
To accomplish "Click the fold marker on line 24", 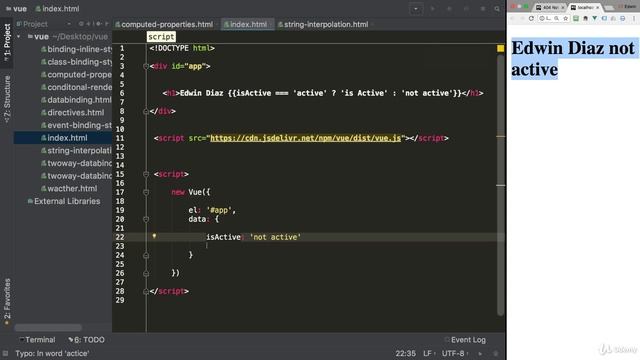I will click(146, 256).
